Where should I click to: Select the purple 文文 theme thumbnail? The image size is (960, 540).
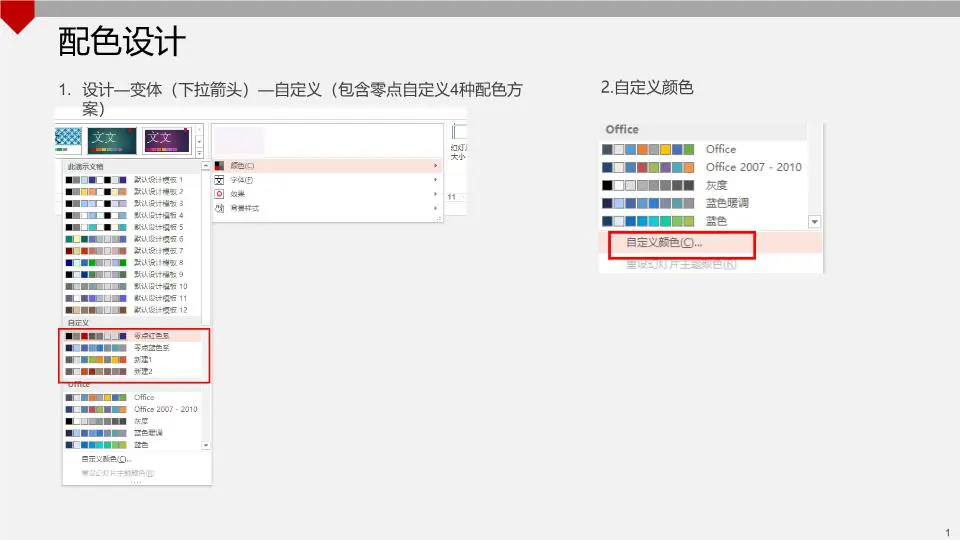coord(167,140)
